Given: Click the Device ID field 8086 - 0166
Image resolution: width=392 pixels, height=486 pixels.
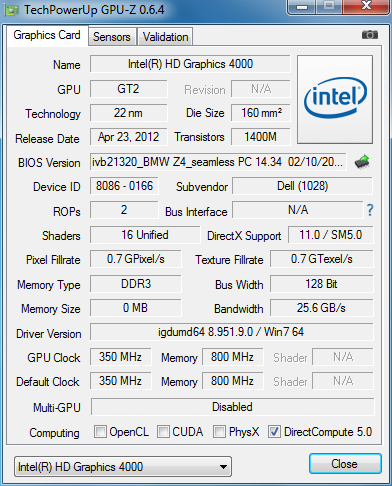Looking at the screenshot, I should click(124, 186).
